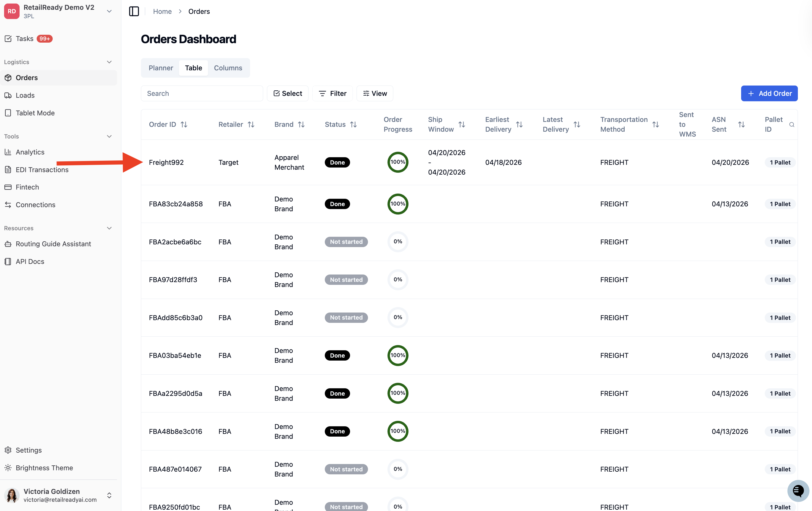This screenshot has height=511, width=812.
Task: Switch to the Columns tab
Action: pyautogui.click(x=228, y=68)
